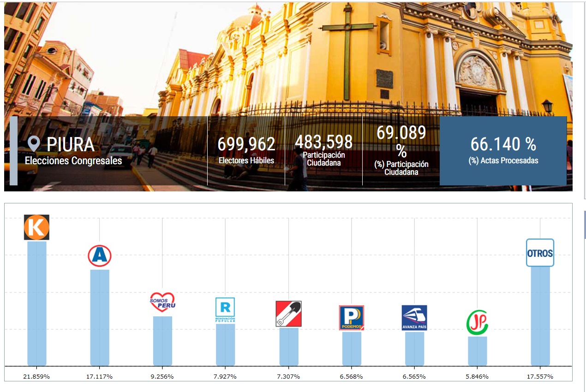586x392 pixels.
Task: Select the 483,598 Participación Ciudadana figure
Action: [323, 142]
